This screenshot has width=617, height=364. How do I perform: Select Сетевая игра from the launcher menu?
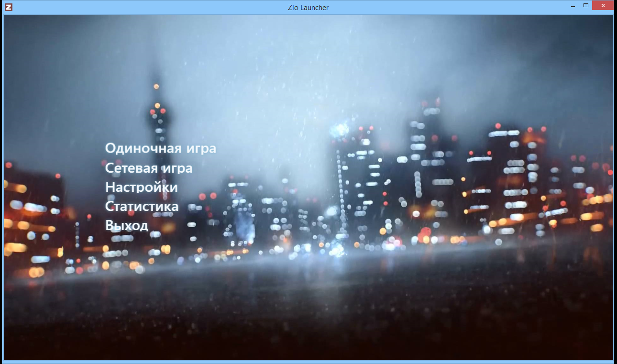149,168
